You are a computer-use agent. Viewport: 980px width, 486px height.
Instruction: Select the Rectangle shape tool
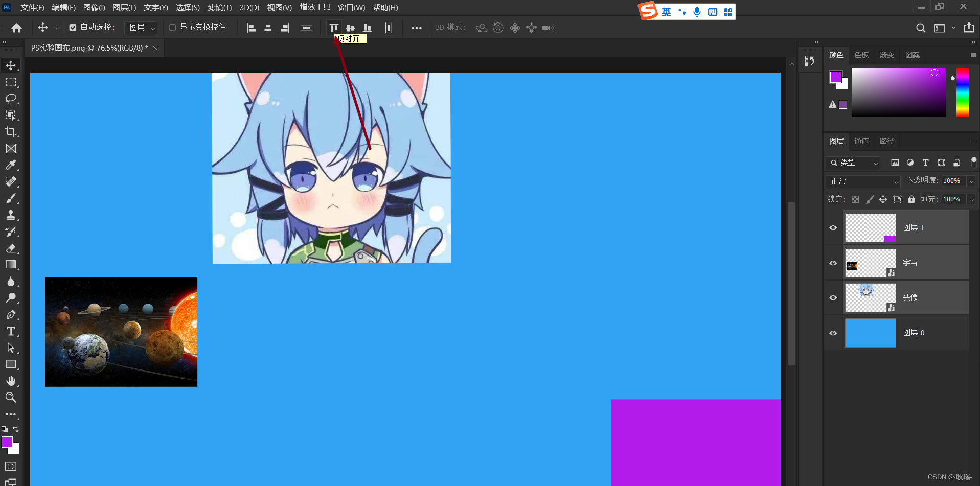(x=11, y=364)
